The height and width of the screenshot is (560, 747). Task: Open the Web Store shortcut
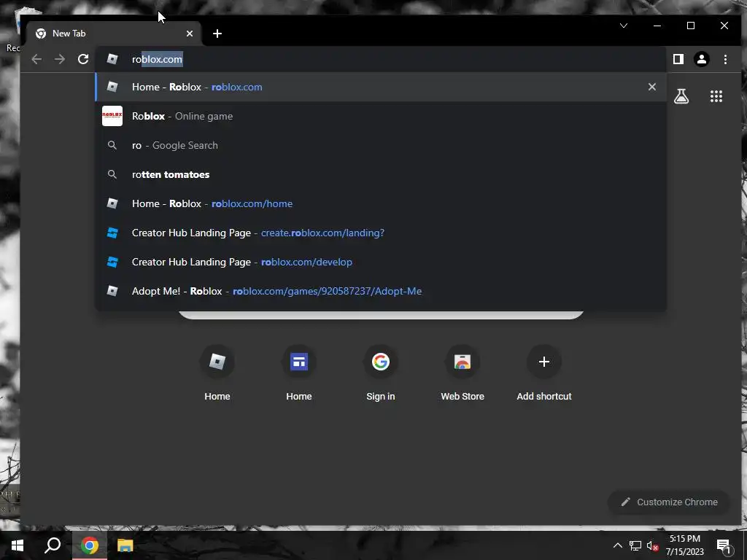462,374
